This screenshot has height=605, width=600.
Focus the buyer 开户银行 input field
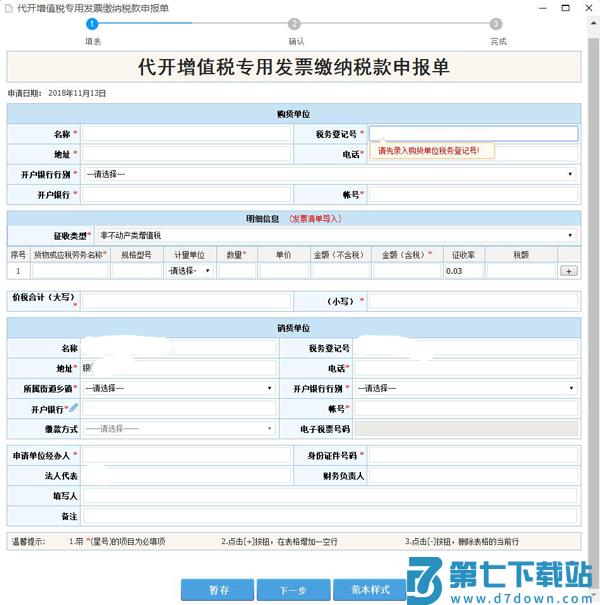pyautogui.click(x=186, y=195)
